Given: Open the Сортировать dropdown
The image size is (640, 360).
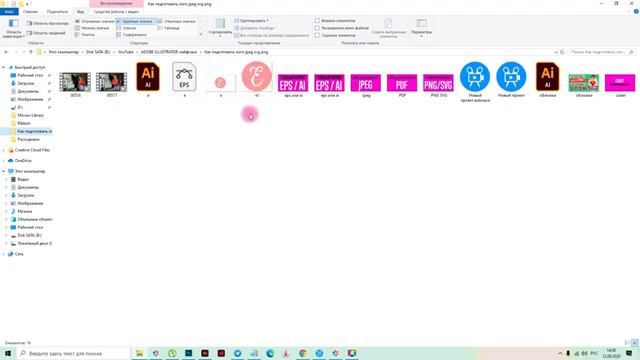Looking at the screenshot, I should tap(220, 28).
